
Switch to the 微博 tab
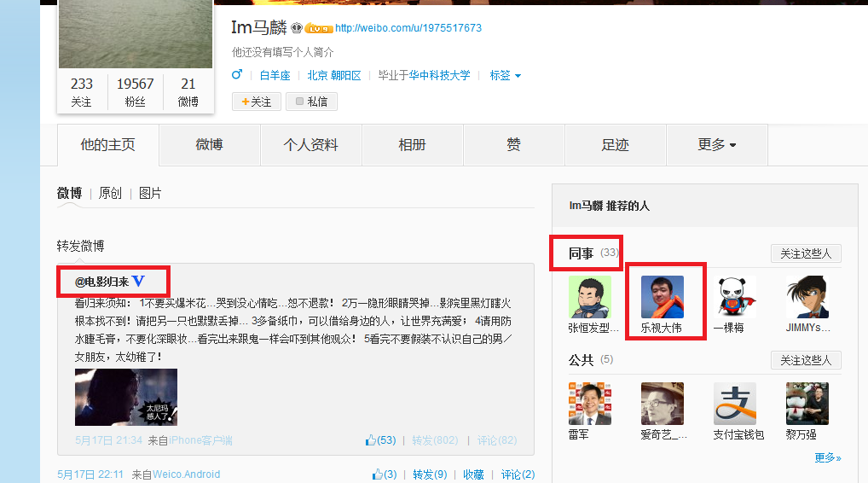click(x=209, y=144)
